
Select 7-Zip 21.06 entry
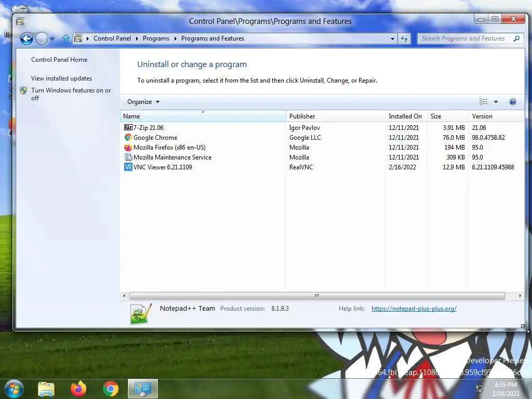tap(148, 128)
